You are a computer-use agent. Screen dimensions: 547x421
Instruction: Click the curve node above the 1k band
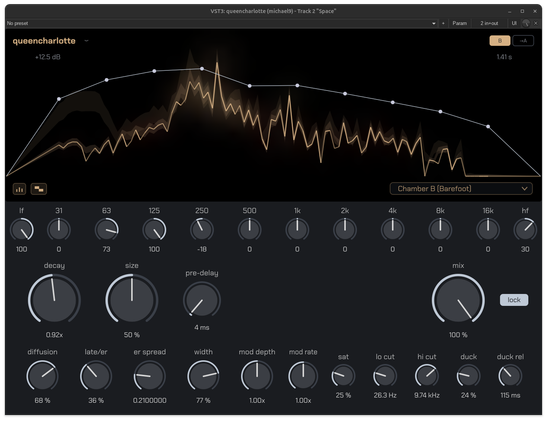(x=297, y=85)
